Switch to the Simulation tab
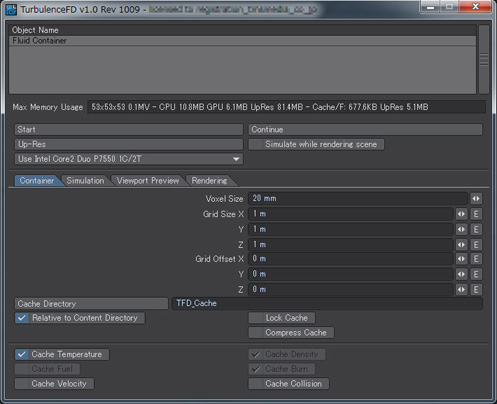The image size is (497, 404). (x=85, y=181)
